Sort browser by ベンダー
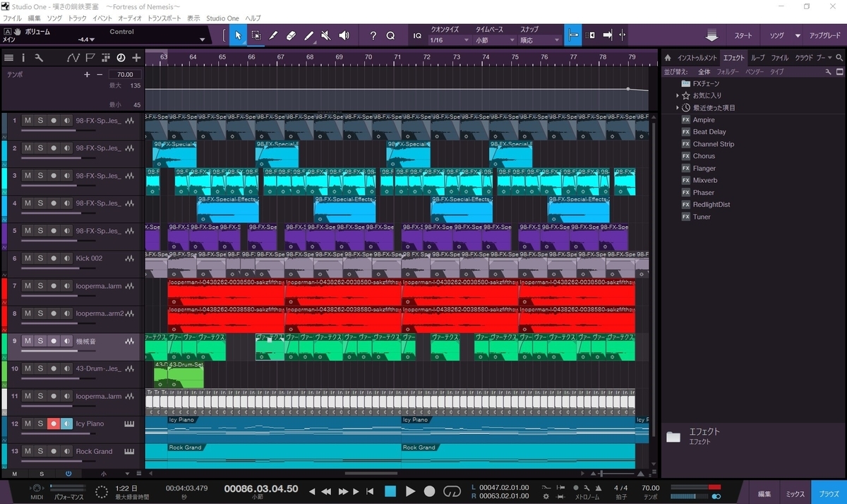 [755, 72]
